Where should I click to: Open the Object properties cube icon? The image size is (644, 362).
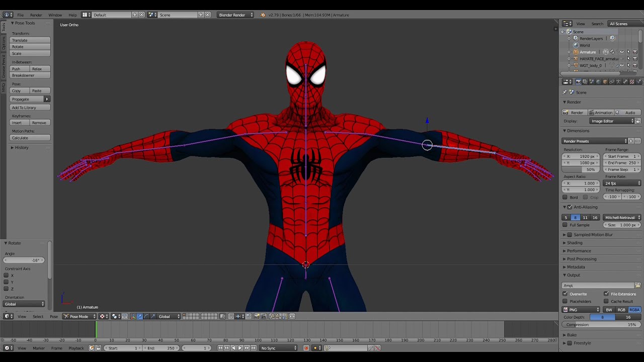click(605, 81)
